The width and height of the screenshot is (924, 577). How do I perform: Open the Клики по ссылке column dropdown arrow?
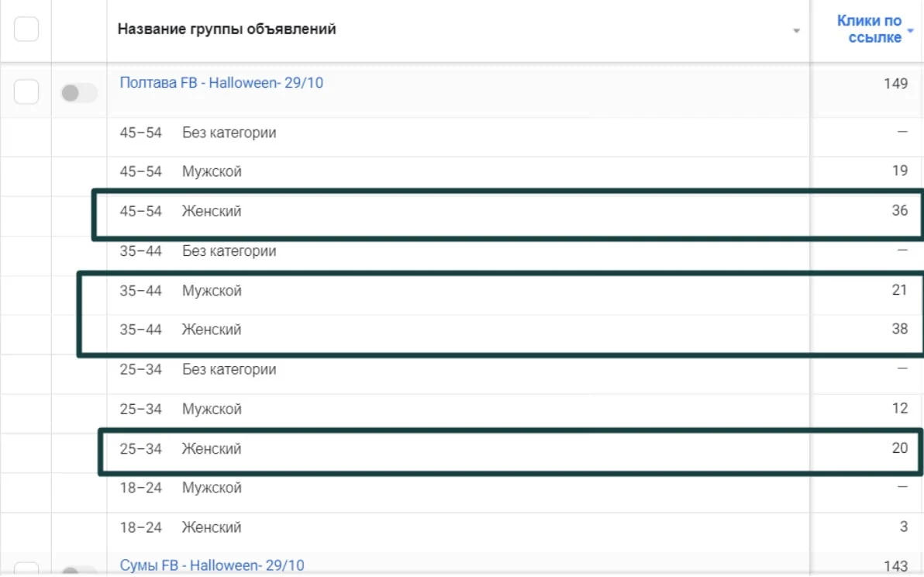click(x=911, y=30)
